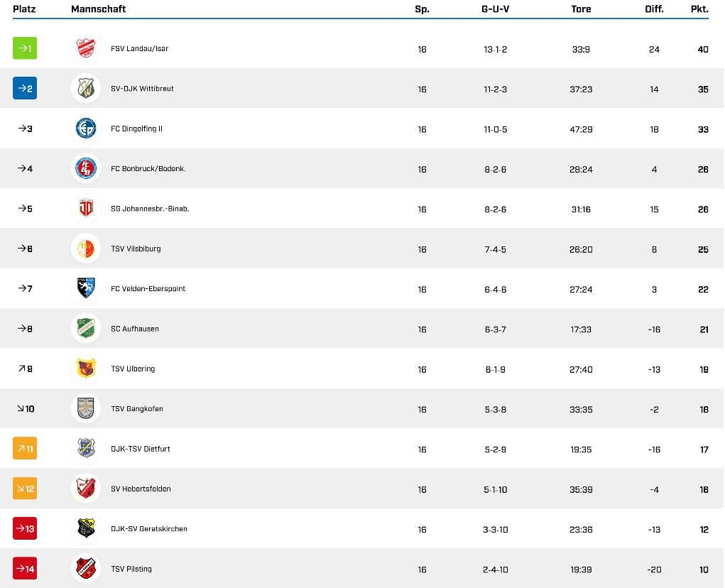Click the blue second-place position badge
The image size is (725, 588).
25,89
